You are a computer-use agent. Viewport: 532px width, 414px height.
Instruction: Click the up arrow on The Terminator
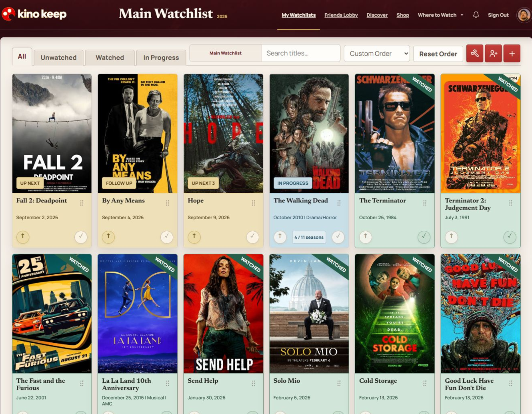pyautogui.click(x=366, y=237)
